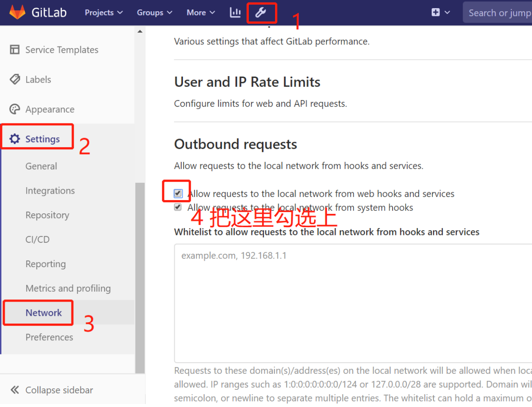Screen dimensions: 532x407
Task: Click the sidebar scroll up arrow
Action: coord(139,31)
